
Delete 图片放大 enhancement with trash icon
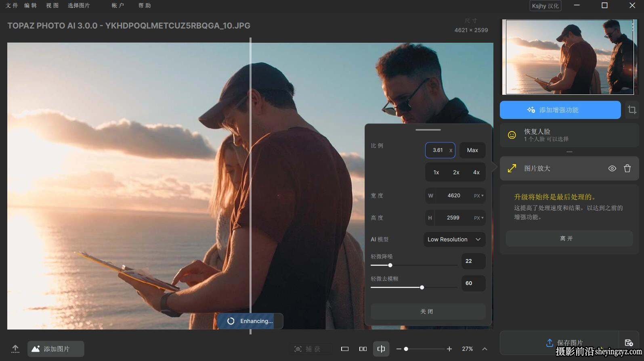click(627, 169)
